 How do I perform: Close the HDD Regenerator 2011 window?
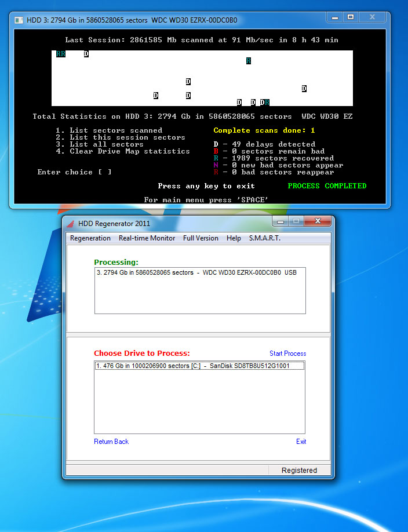[318, 221]
